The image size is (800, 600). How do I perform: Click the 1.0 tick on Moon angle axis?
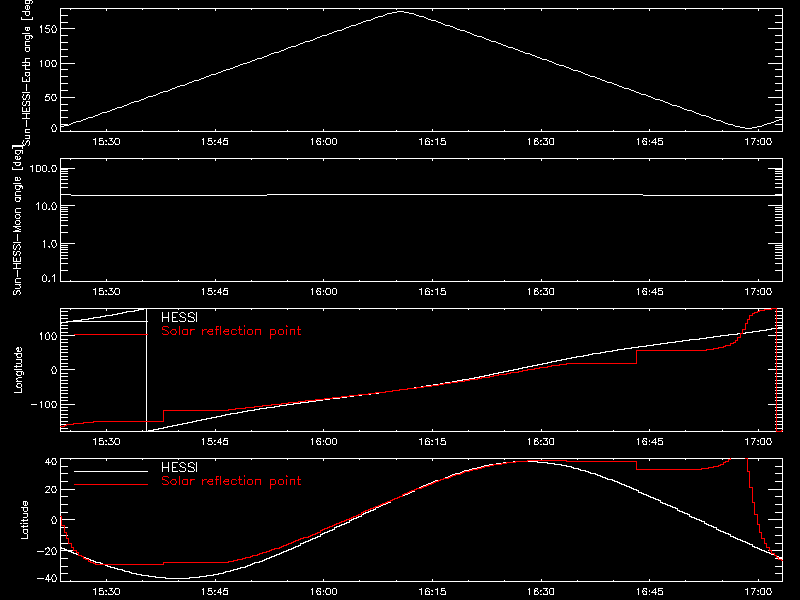point(49,244)
